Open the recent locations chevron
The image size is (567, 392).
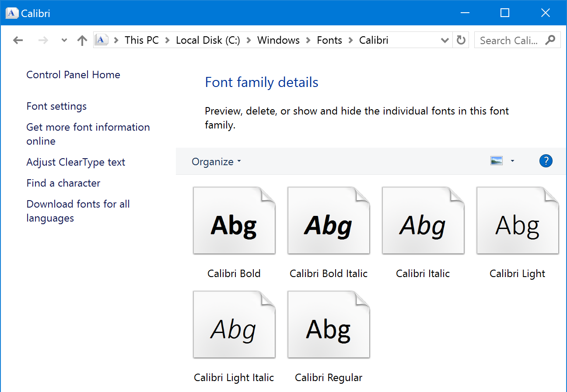pyautogui.click(x=64, y=40)
